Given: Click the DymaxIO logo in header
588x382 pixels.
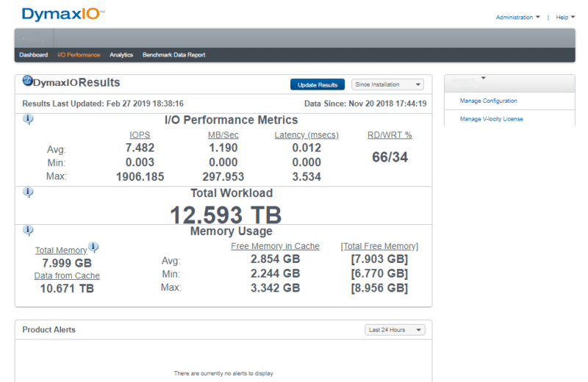Looking at the screenshot, I should click(x=62, y=14).
